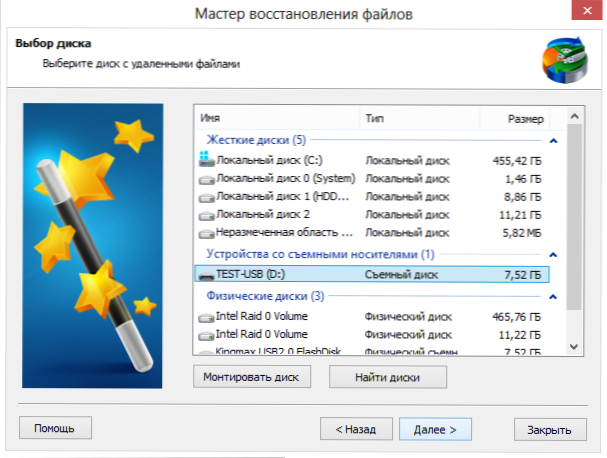
Task: Select the Локальный диск 1 (HDD... row
Action: pyautogui.click(x=372, y=197)
